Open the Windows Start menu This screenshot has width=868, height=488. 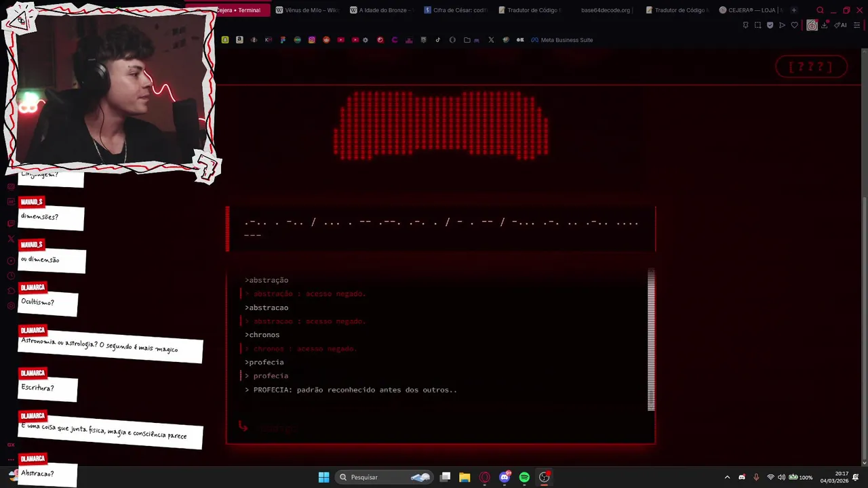323,477
